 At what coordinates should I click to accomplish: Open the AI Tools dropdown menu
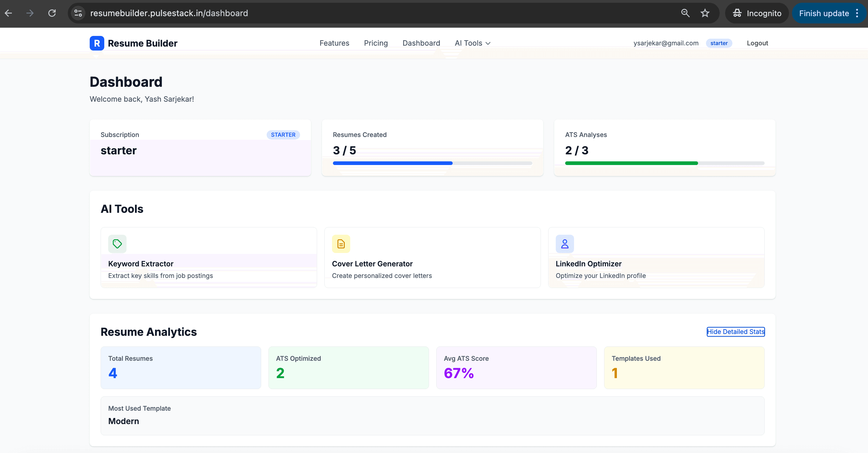[x=472, y=43]
